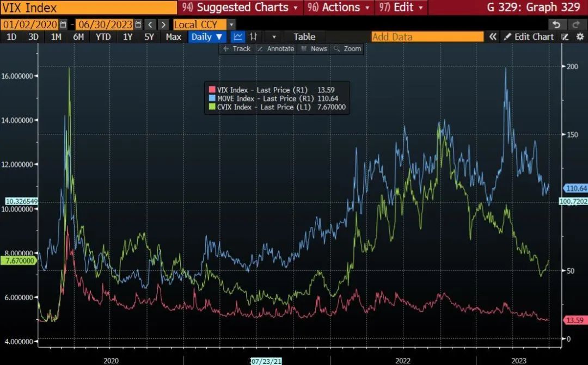This screenshot has height=365, width=588.
Task: Open the Suggested Charts dropdown menu
Action: pyautogui.click(x=241, y=8)
